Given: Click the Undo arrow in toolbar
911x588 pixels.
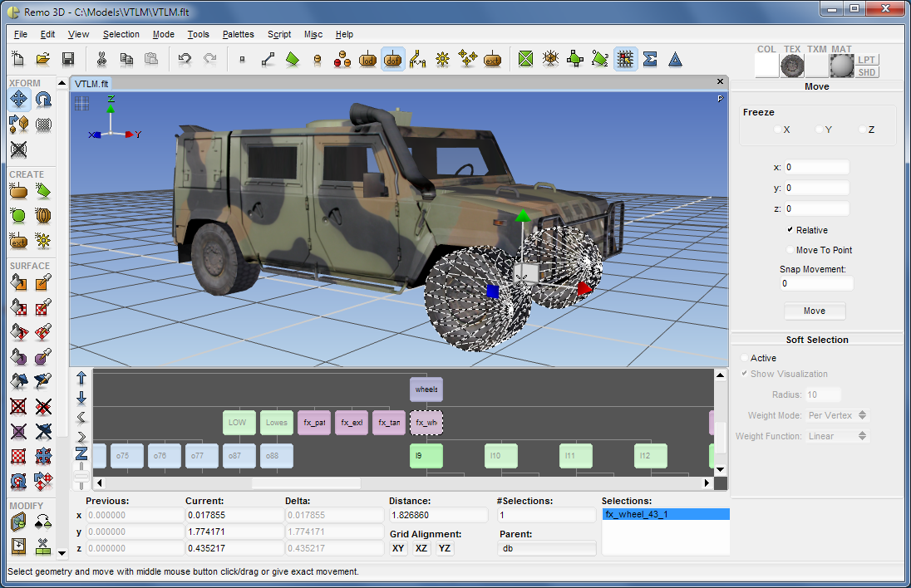Looking at the screenshot, I should [x=185, y=59].
